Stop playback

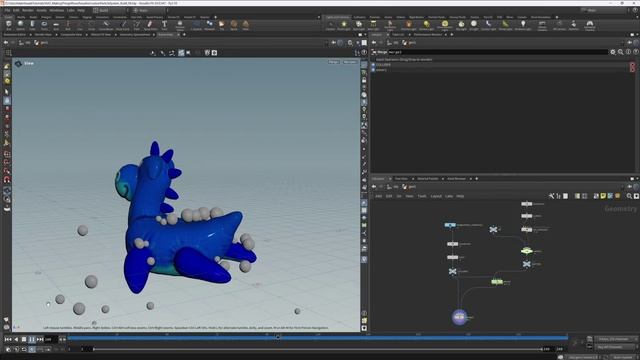click(24, 339)
